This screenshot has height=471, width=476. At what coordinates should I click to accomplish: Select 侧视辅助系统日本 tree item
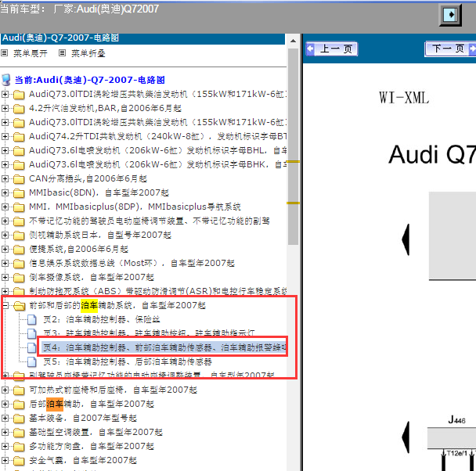(100, 235)
